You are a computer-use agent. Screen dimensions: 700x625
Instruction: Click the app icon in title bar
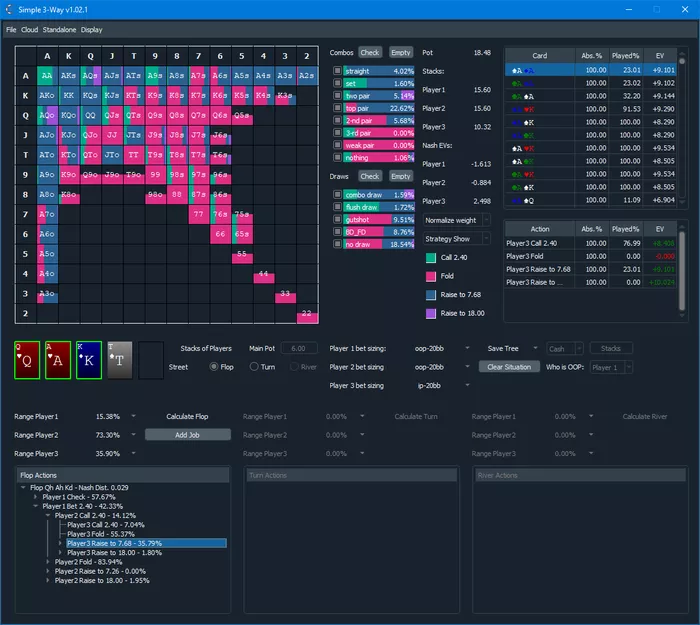click(x=9, y=9)
